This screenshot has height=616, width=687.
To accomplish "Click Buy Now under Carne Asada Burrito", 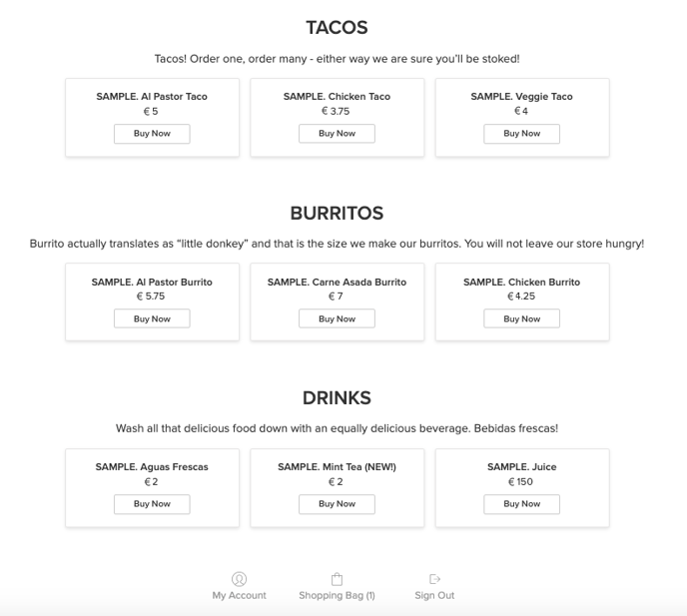I will point(337,319).
